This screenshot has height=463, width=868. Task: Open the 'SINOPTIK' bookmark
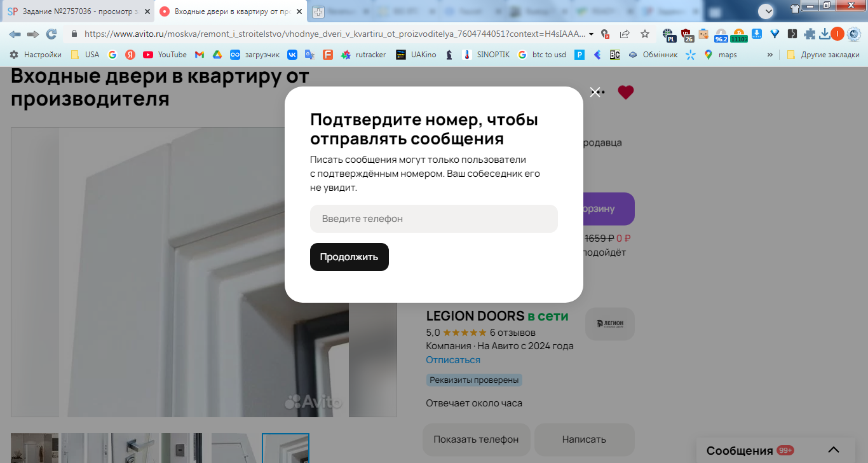486,55
